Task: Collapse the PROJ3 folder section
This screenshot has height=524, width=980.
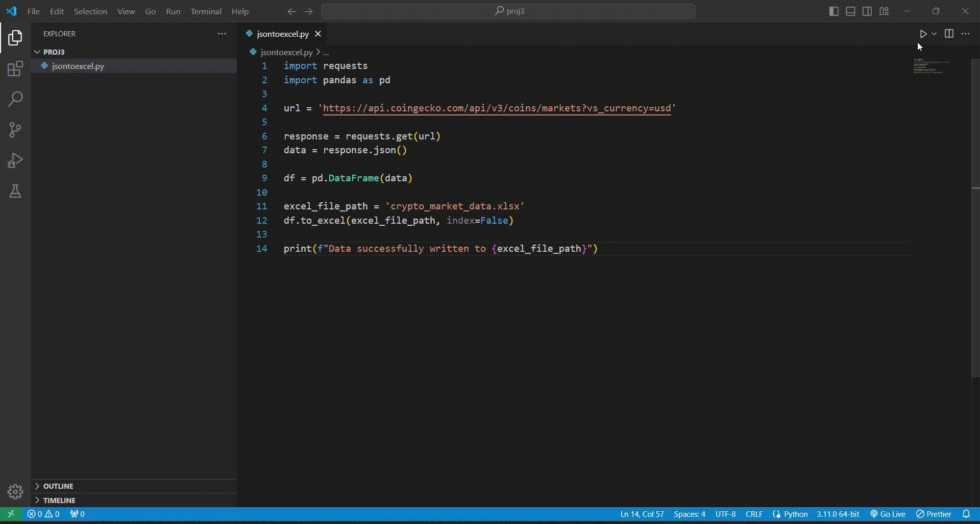Action: point(134,52)
